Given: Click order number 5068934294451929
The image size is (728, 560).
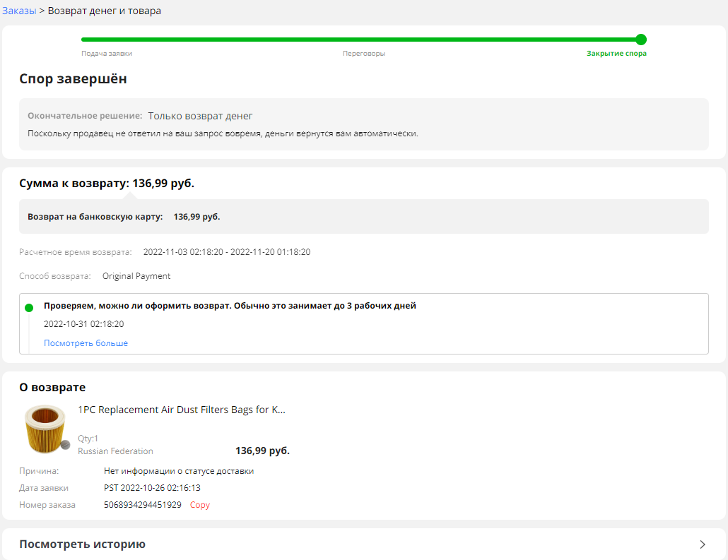Looking at the screenshot, I should point(142,505).
